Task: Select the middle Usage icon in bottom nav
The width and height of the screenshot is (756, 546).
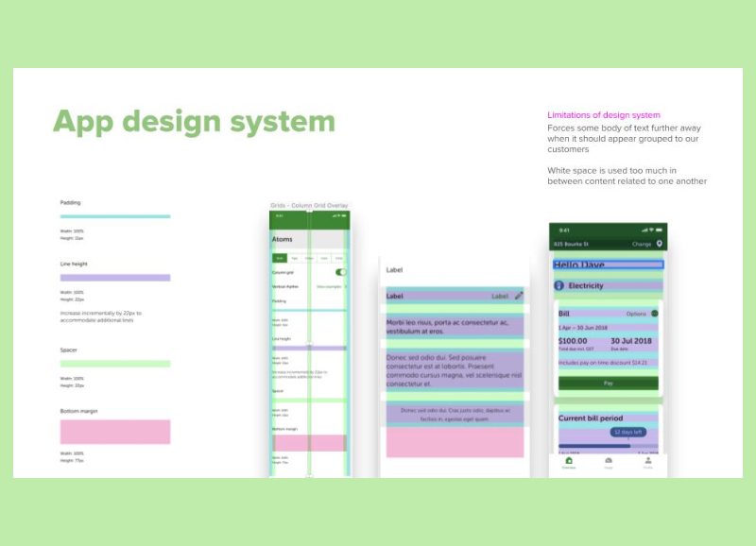Action: click(609, 462)
